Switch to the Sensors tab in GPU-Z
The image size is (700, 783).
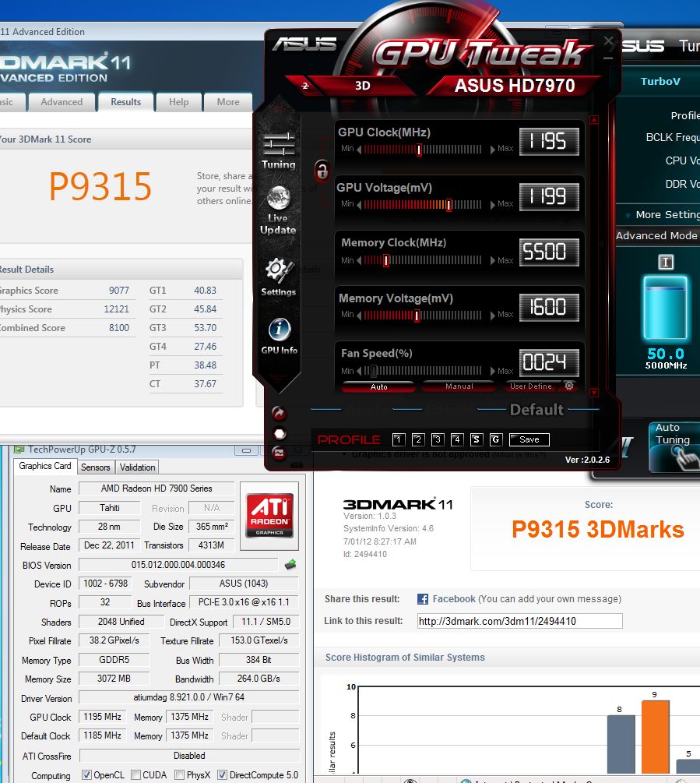95,467
